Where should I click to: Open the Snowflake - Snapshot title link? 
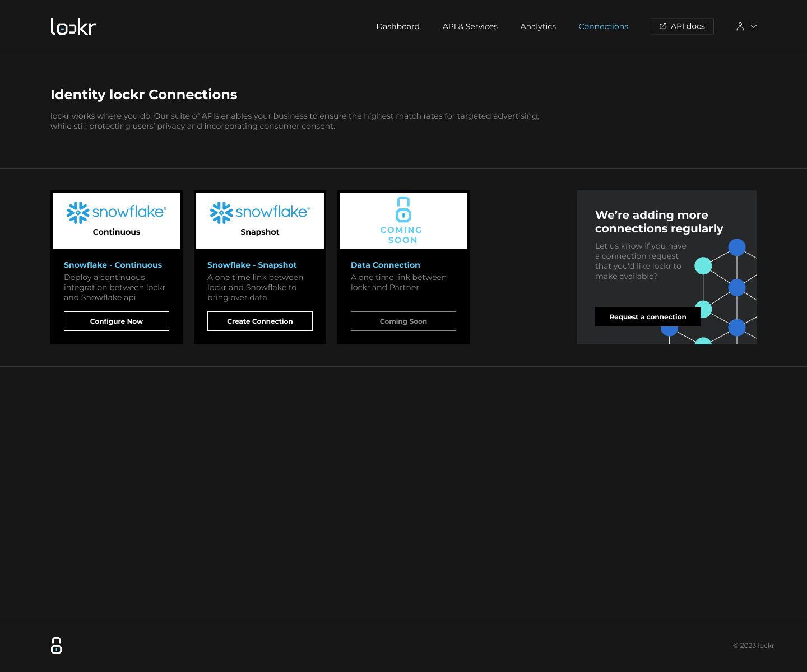pos(252,265)
